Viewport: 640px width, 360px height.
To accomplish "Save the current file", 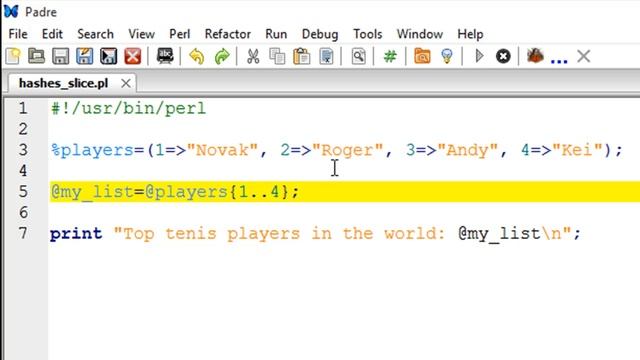I will pos(60,56).
